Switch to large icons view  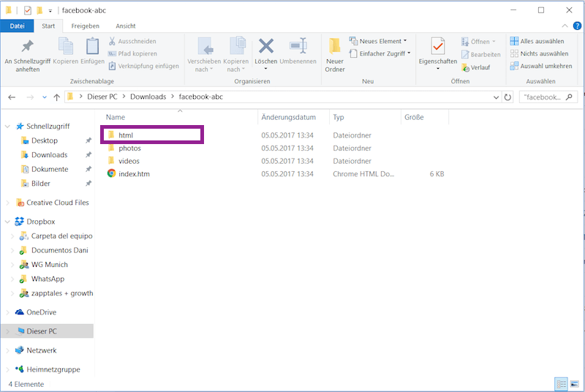click(x=575, y=384)
